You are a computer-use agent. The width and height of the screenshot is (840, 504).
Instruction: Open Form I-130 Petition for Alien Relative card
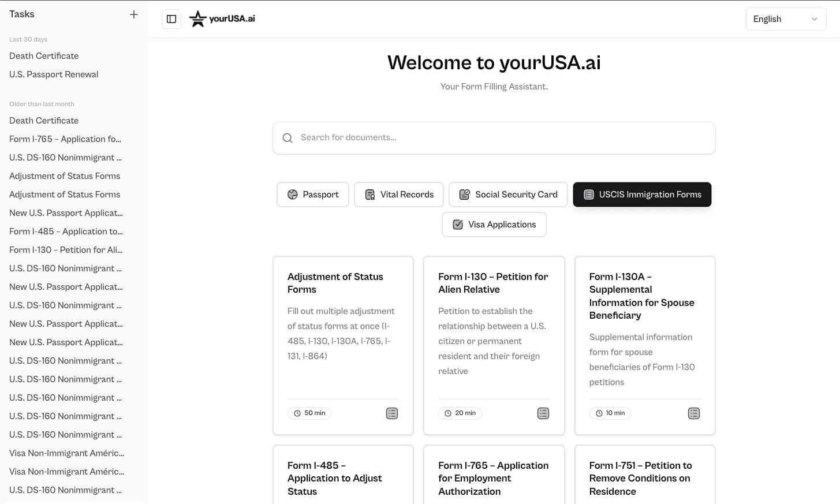pos(494,345)
